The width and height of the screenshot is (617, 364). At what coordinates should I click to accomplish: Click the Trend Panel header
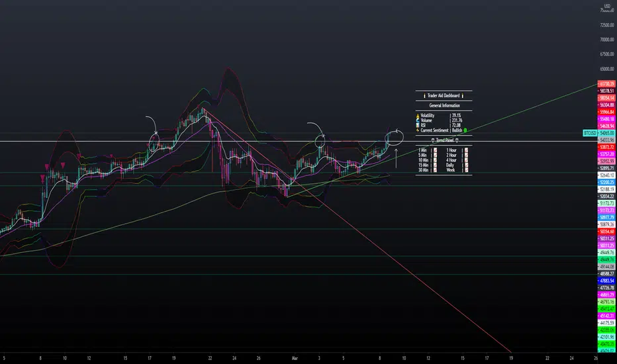(445, 140)
